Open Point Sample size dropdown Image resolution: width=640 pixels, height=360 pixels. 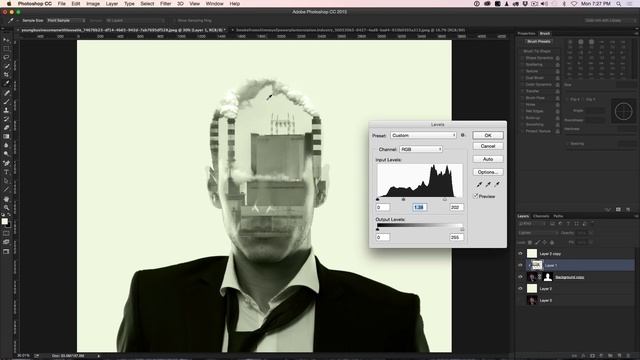(66, 20)
